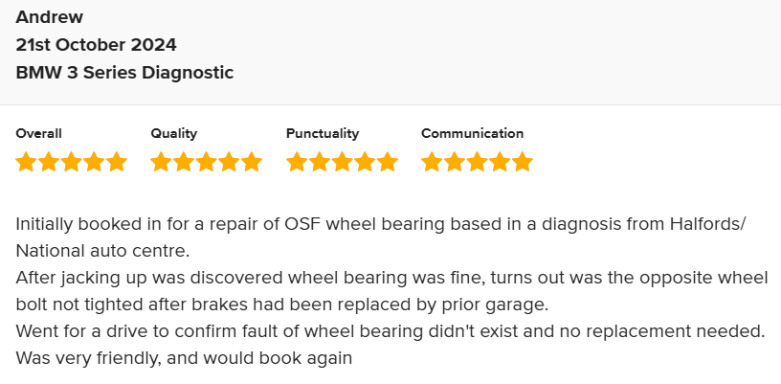
Task: Click the review line mentioning Halfords
Action: 381,224
